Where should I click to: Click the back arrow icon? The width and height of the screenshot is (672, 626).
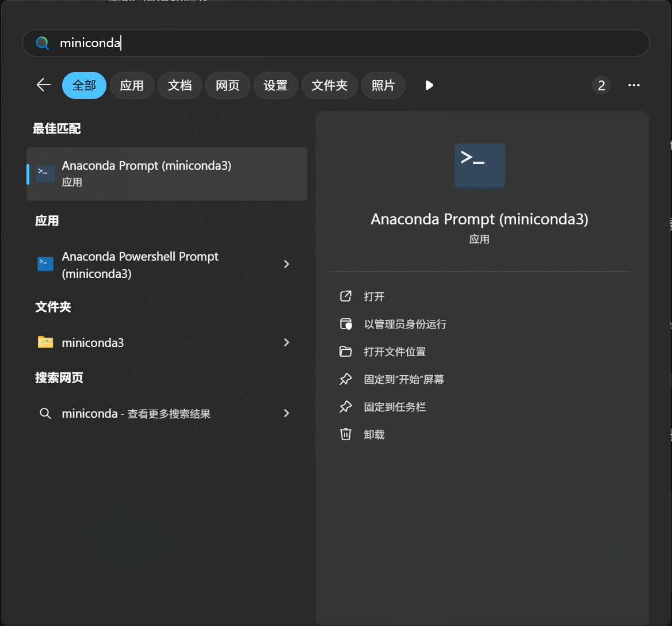(x=44, y=85)
